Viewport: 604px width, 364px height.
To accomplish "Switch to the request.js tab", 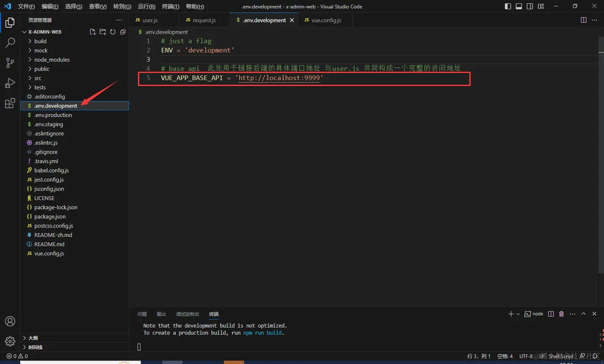I will pyautogui.click(x=204, y=20).
